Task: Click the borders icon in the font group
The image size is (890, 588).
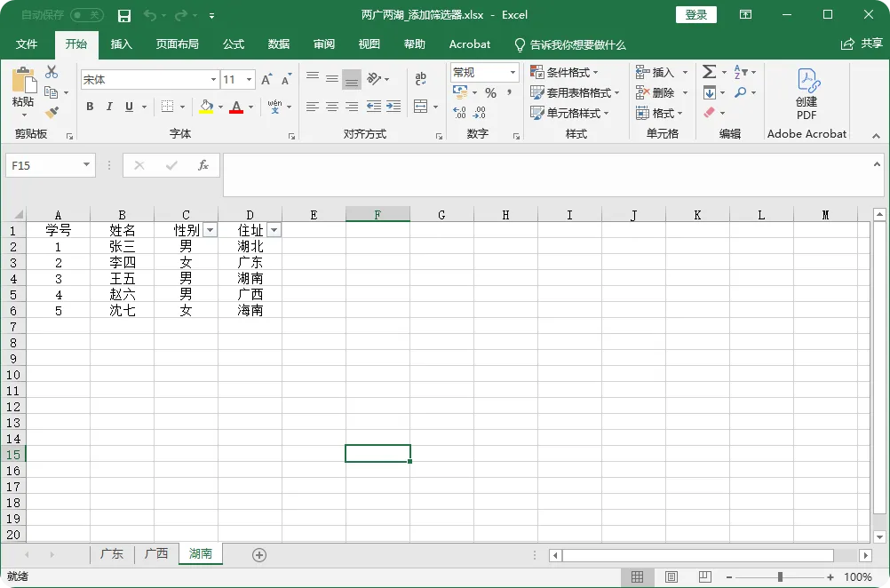Action: (x=167, y=106)
